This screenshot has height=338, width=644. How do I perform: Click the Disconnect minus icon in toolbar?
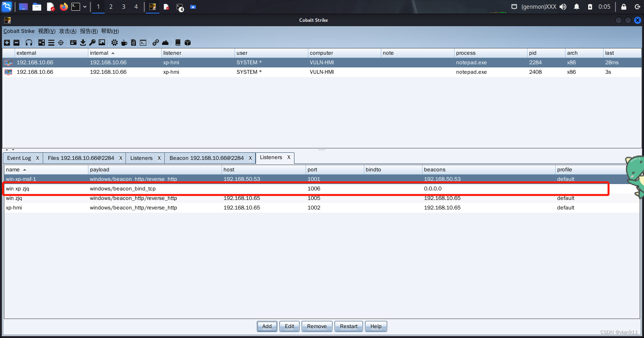pyautogui.click(x=16, y=43)
